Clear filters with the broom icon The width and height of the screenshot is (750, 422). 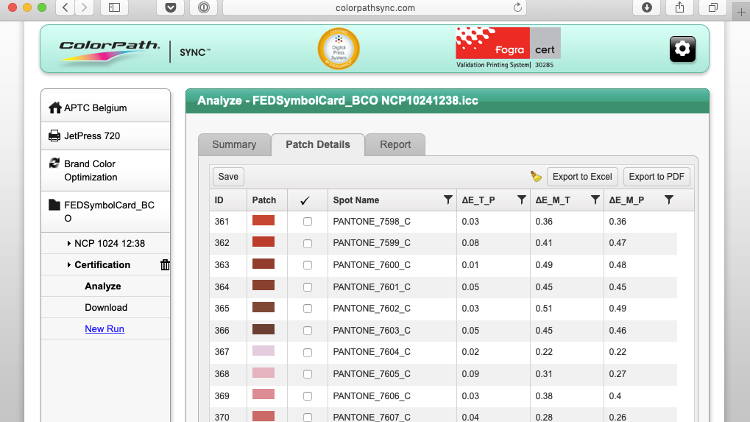click(536, 177)
